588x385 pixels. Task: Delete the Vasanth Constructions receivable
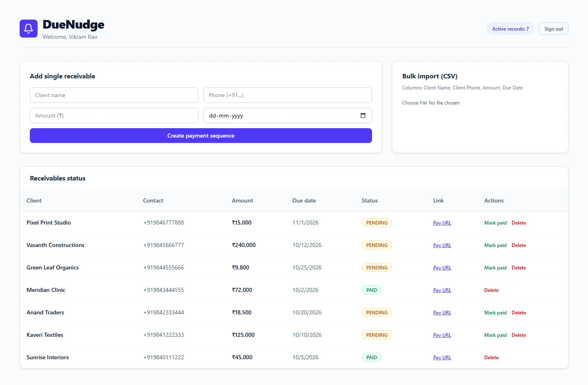tap(519, 245)
